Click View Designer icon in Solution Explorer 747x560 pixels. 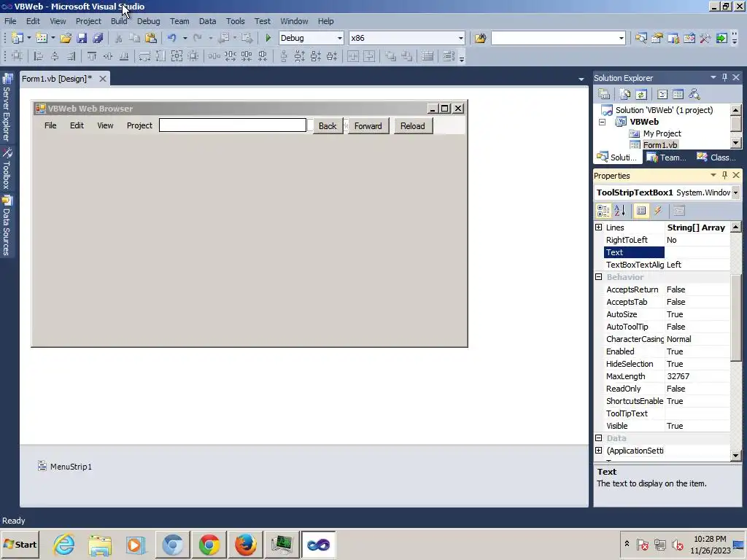[678, 94]
